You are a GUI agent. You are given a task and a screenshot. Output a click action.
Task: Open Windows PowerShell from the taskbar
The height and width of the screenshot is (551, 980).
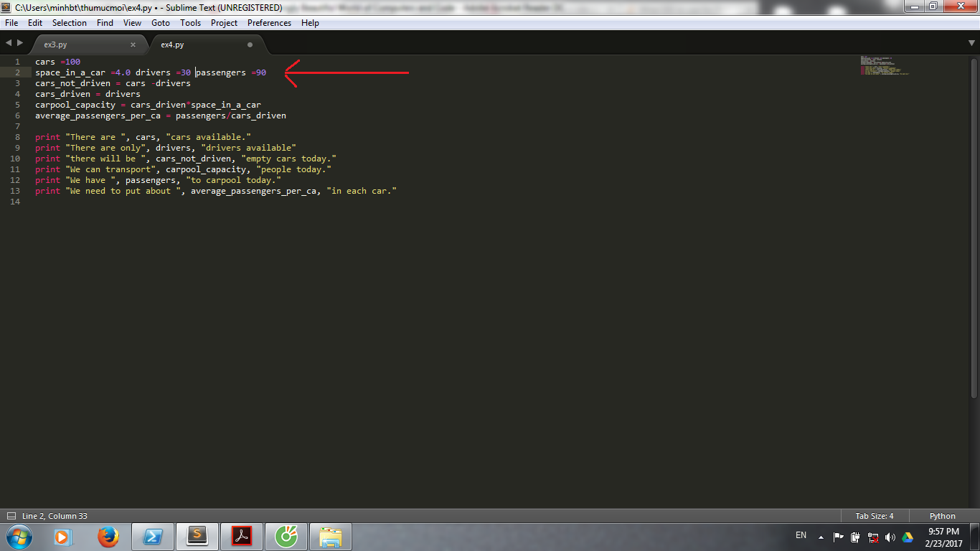click(x=153, y=537)
